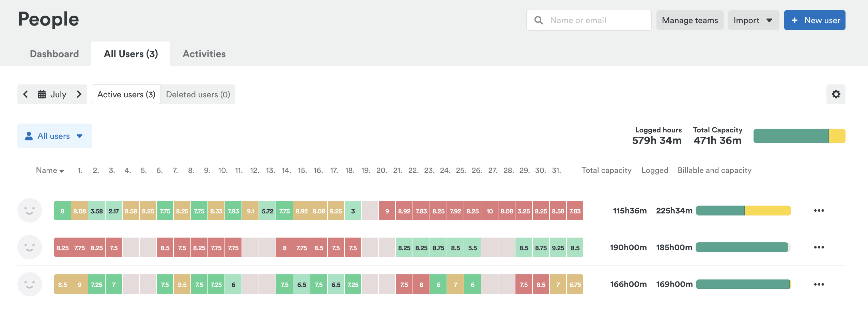Go to previous month with left chevron

[x=26, y=94]
